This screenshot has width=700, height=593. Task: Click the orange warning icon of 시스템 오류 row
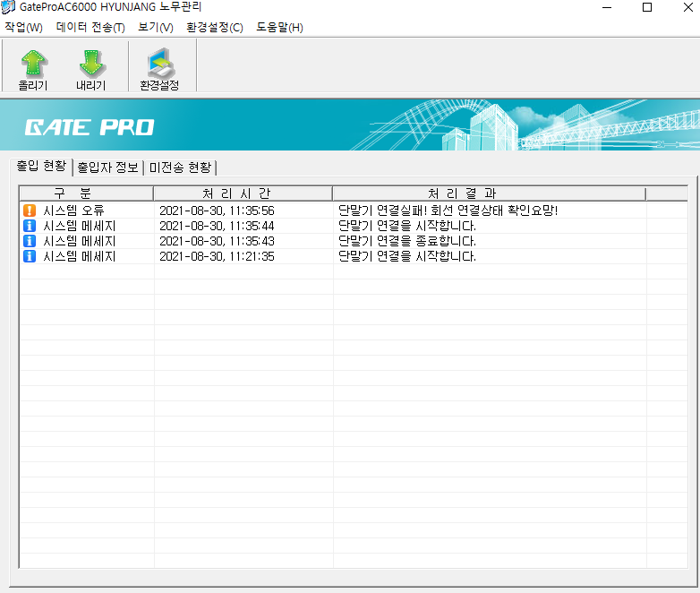pos(30,211)
